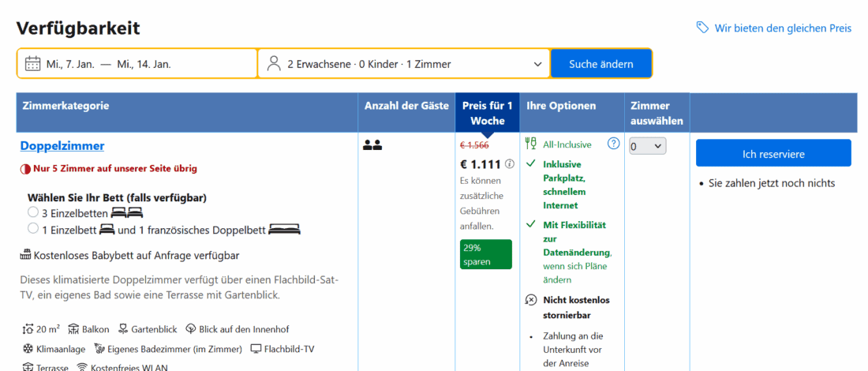Click the baby cot icon
The height and width of the screenshot is (371, 868).
point(25,255)
